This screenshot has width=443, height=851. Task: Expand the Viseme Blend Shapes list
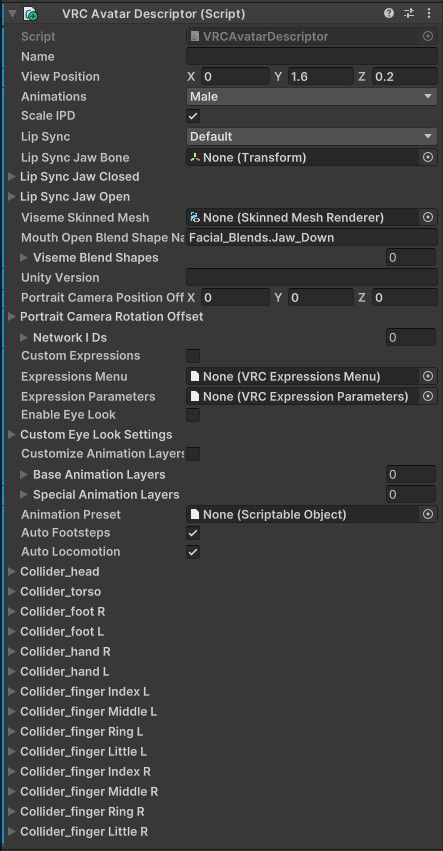click(x=24, y=257)
